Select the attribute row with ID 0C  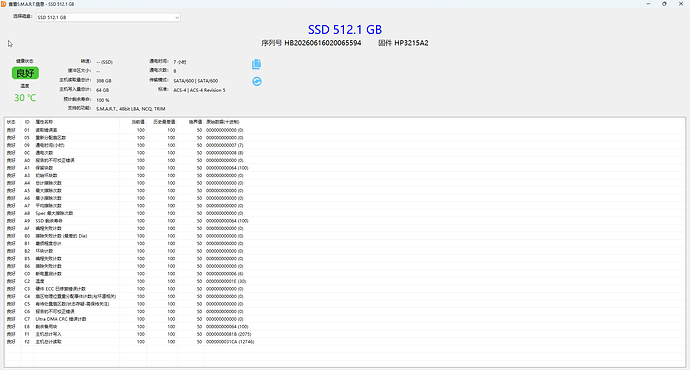[345, 153]
